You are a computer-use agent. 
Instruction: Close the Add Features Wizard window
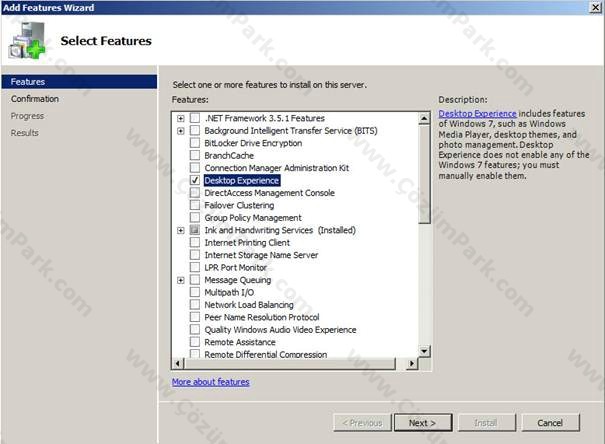point(596,7)
